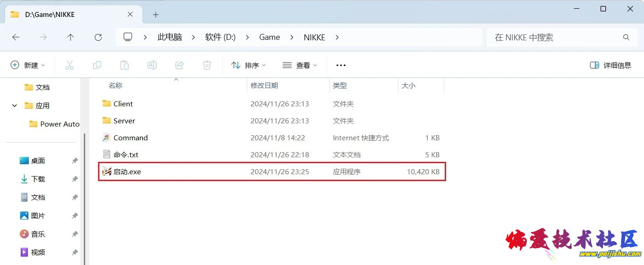Viewport: 644px width, 265px height.
Task: Open 下载 (Downloads) in sidebar
Action: click(38, 179)
